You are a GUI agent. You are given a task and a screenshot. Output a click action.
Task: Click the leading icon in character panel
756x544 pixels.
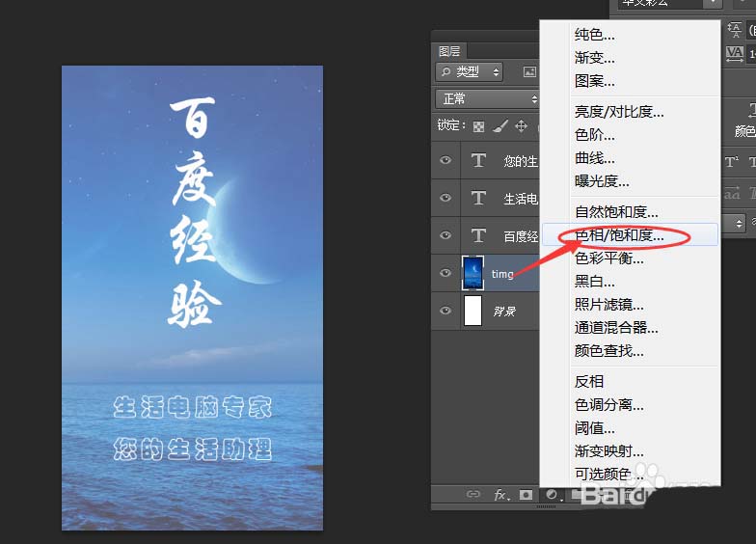735,30
